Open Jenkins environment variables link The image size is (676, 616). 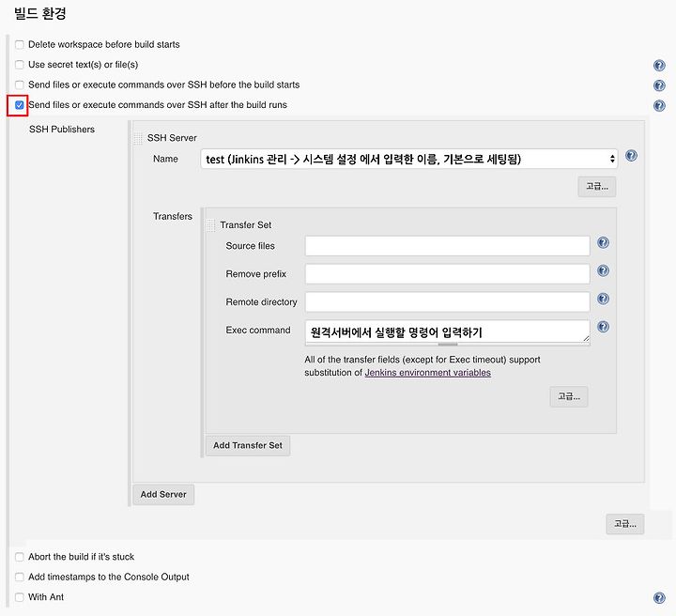tap(428, 373)
